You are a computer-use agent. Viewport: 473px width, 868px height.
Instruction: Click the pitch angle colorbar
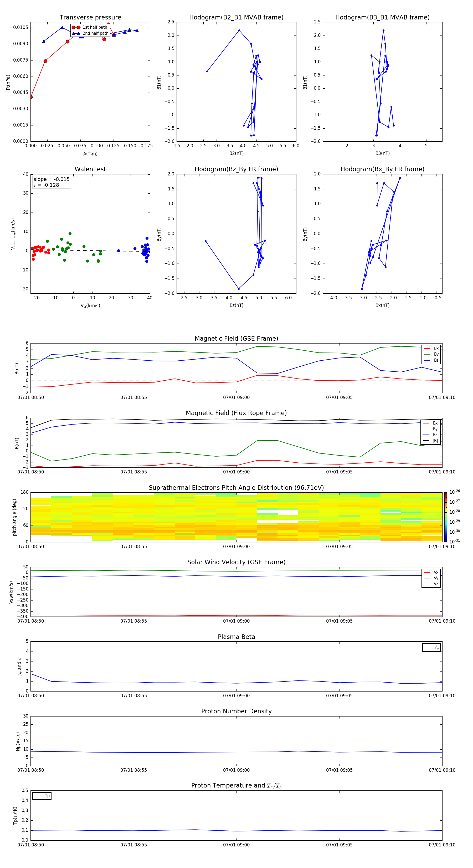point(446,517)
